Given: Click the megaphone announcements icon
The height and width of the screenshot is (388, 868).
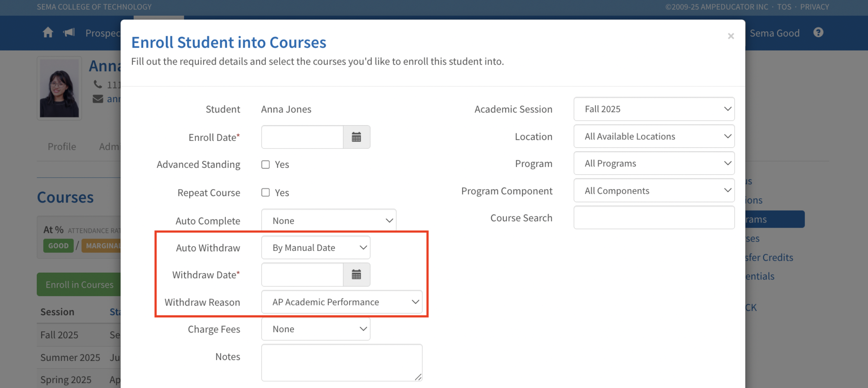Looking at the screenshot, I should [x=69, y=33].
